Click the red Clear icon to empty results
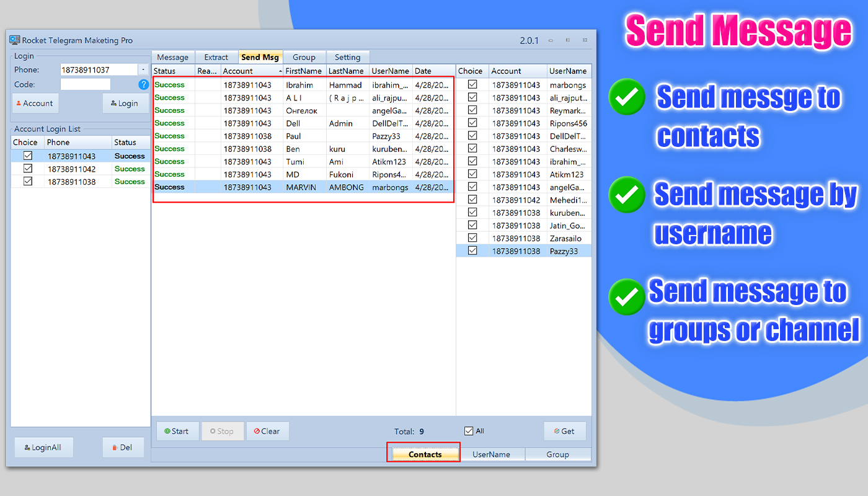 [256, 431]
